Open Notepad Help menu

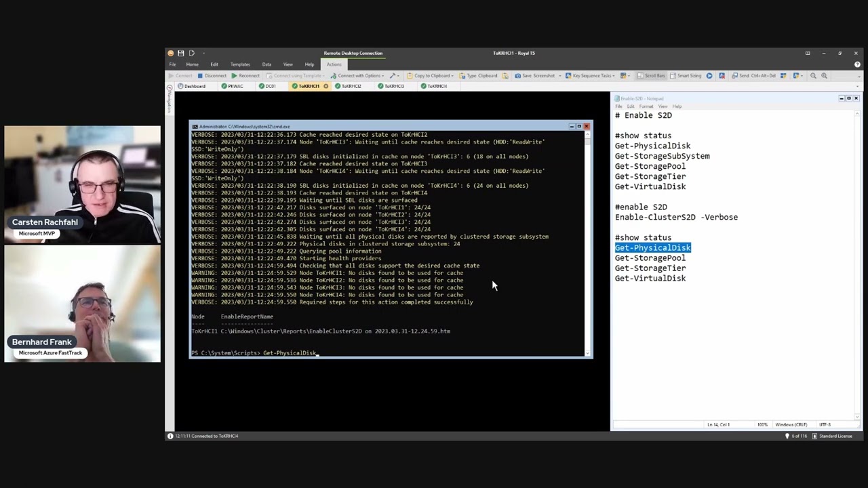[x=677, y=106]
